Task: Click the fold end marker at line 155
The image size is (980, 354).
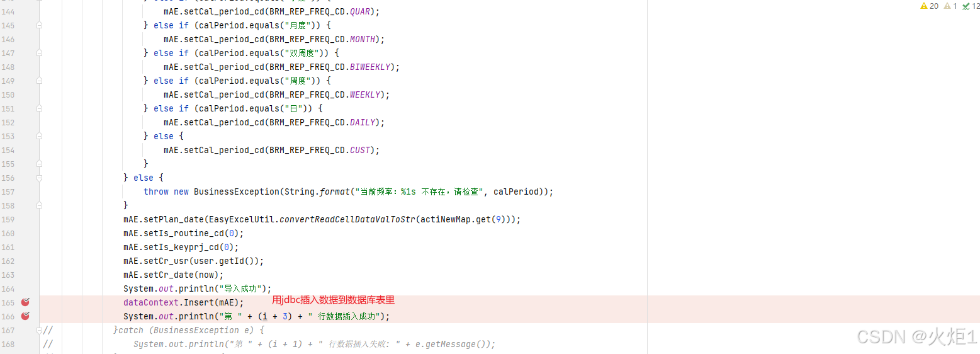Action: (x=40, y=164)
